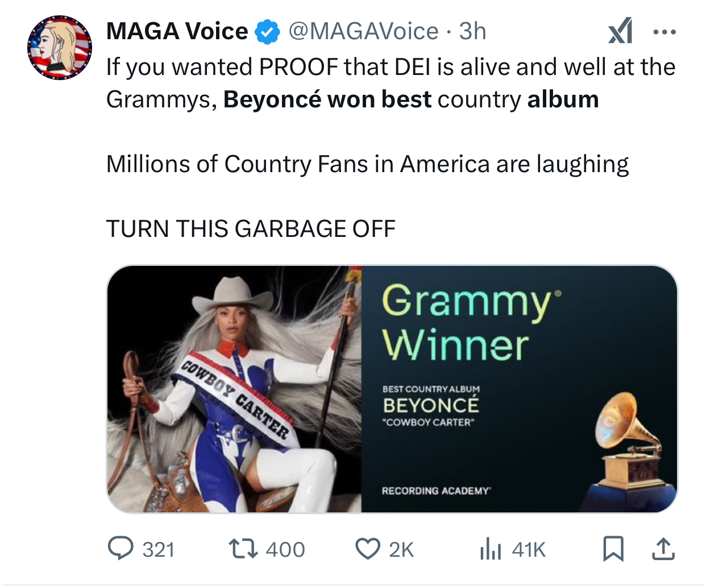Open the view analytics bar-chart icon
The height and width of the screenshot is (588, 706).
click(491, 549)
